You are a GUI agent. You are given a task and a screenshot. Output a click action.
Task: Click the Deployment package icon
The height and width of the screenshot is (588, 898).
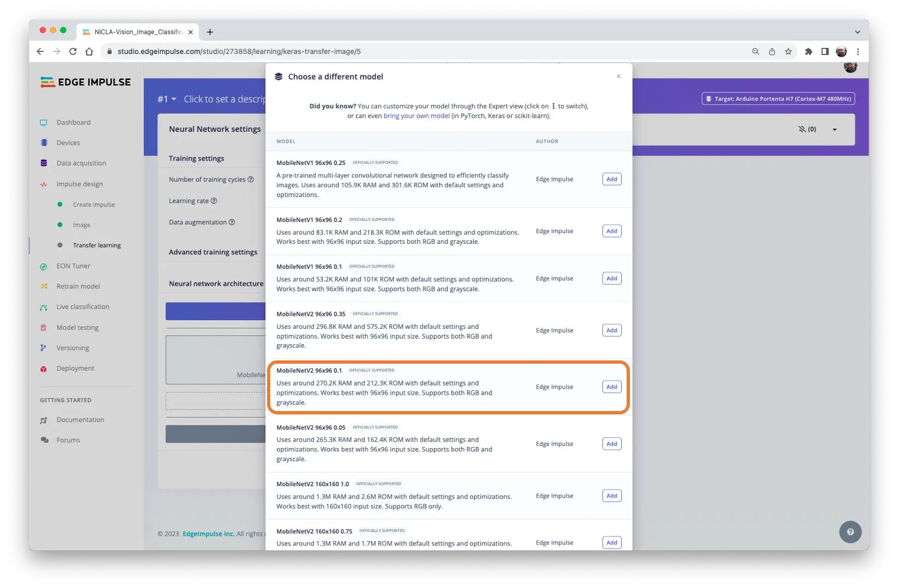[44, 369]
